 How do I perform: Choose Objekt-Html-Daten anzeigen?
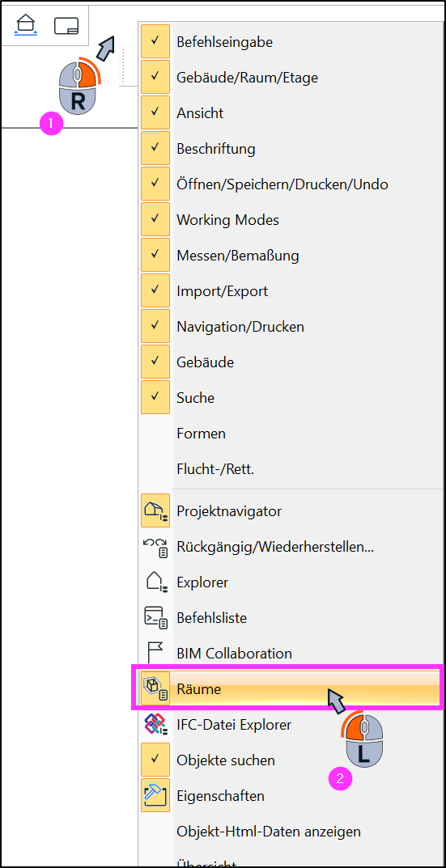[x=291, y=831]
